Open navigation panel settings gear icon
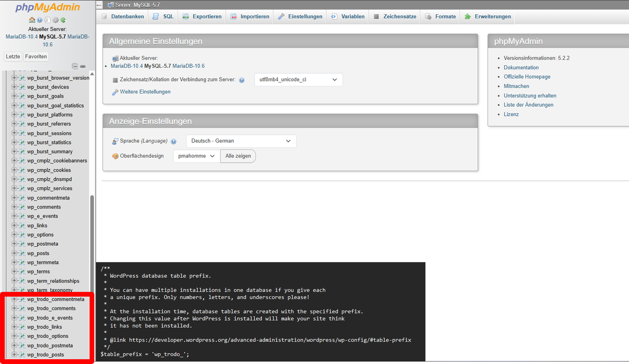 pos(56,20)
